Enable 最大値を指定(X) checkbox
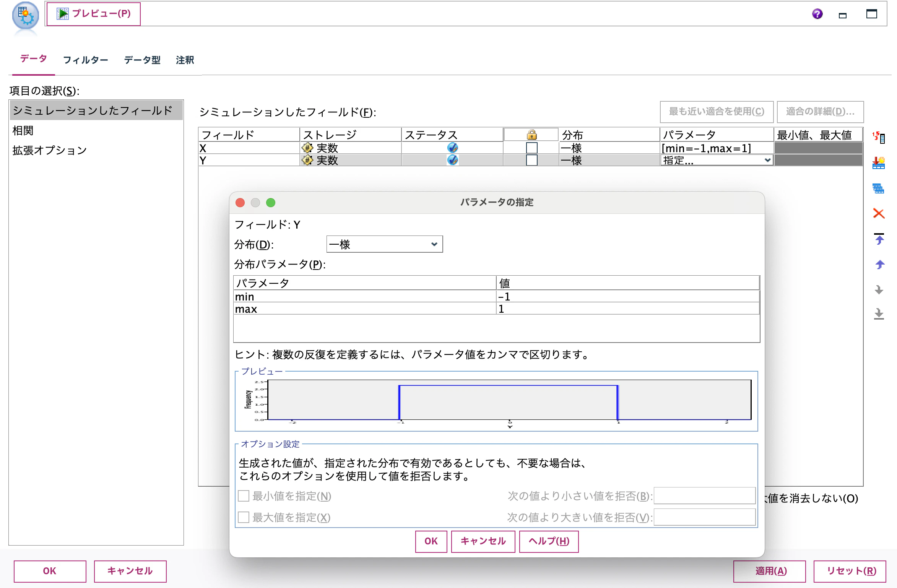The image size is (897, 588). [x=244, y=517]
